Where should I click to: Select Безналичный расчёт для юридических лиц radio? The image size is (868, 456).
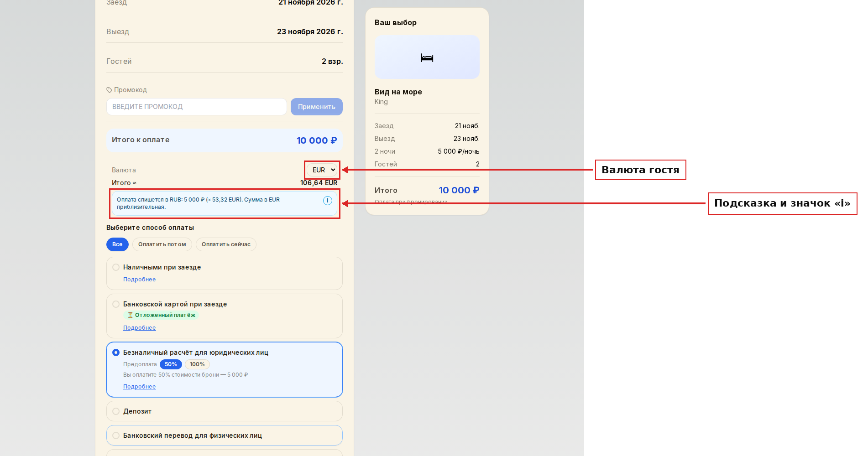coord(116,352)
